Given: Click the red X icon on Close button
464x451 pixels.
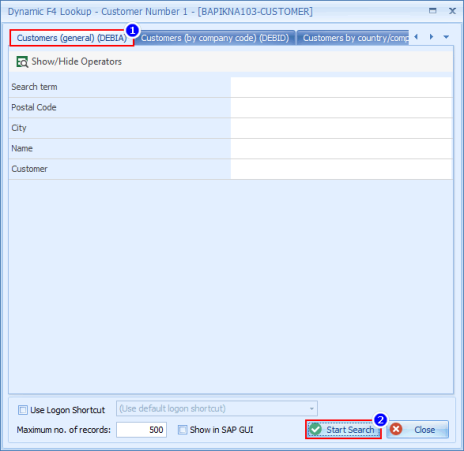Looking at the screenshot, I should (x=396, y=429).
